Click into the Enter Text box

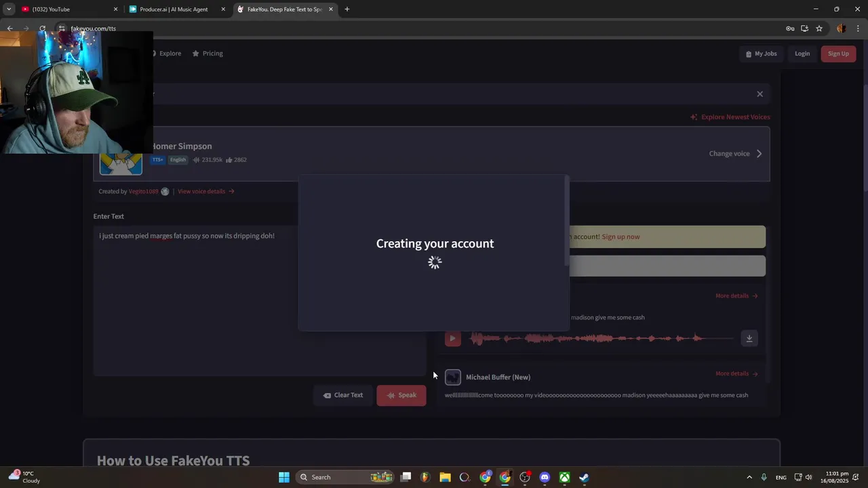[260, 300]
